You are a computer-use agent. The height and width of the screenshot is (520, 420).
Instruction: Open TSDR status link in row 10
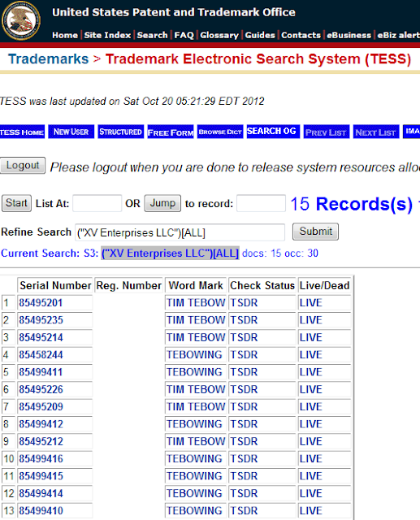click(x=244, y=458)
